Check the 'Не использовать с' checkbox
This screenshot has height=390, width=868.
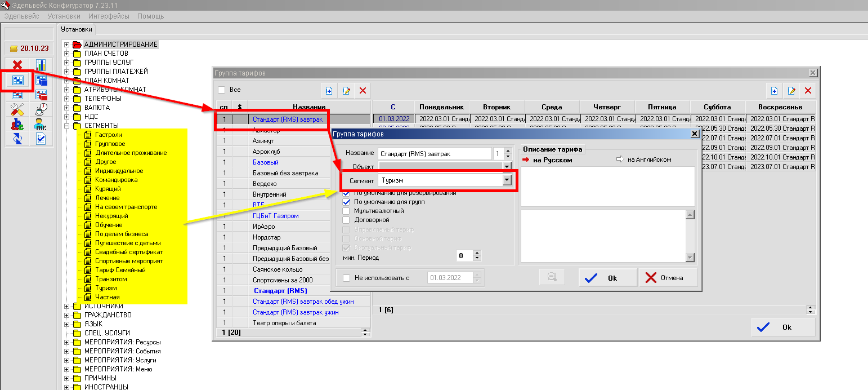[346, 278]
